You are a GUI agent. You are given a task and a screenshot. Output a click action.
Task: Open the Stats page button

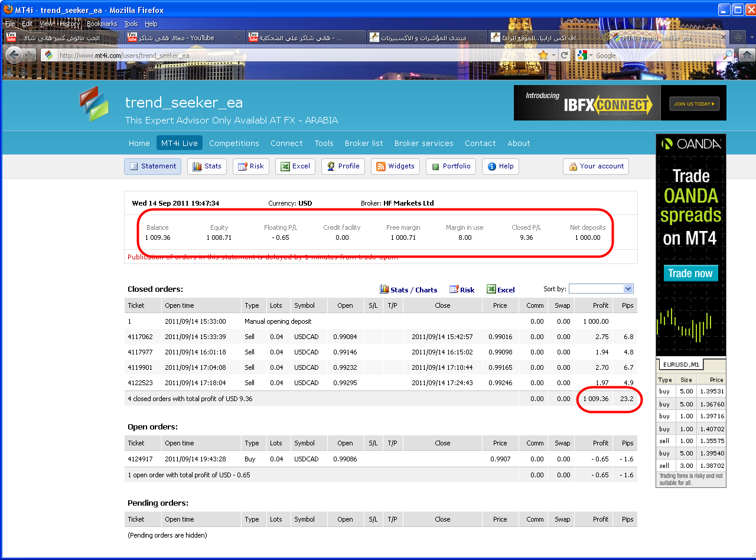click(207, 167)
